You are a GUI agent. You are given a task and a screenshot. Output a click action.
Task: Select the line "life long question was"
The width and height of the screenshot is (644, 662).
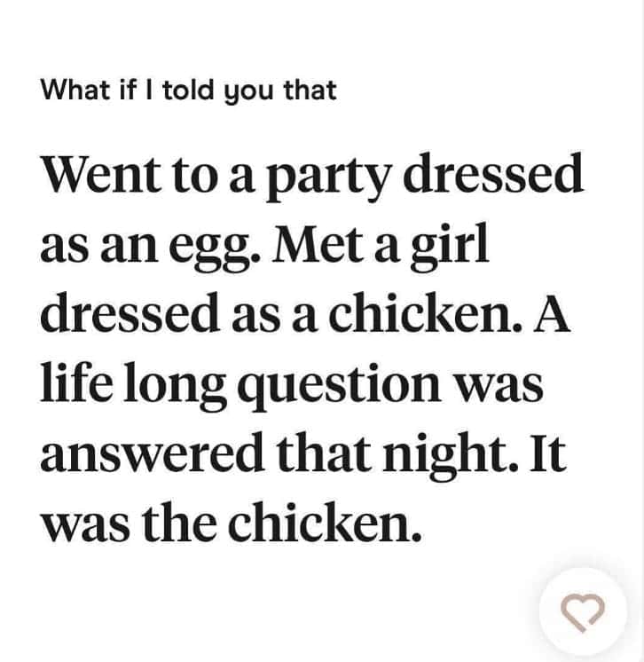pyautogui.click(x=291, y=384)
